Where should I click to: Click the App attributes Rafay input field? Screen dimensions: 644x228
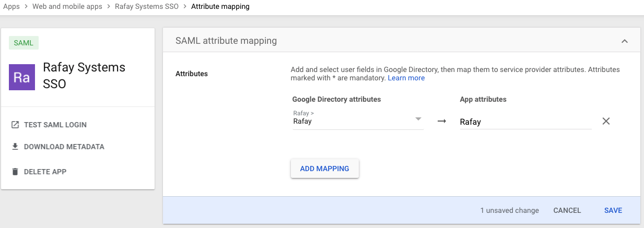[525, 122]
